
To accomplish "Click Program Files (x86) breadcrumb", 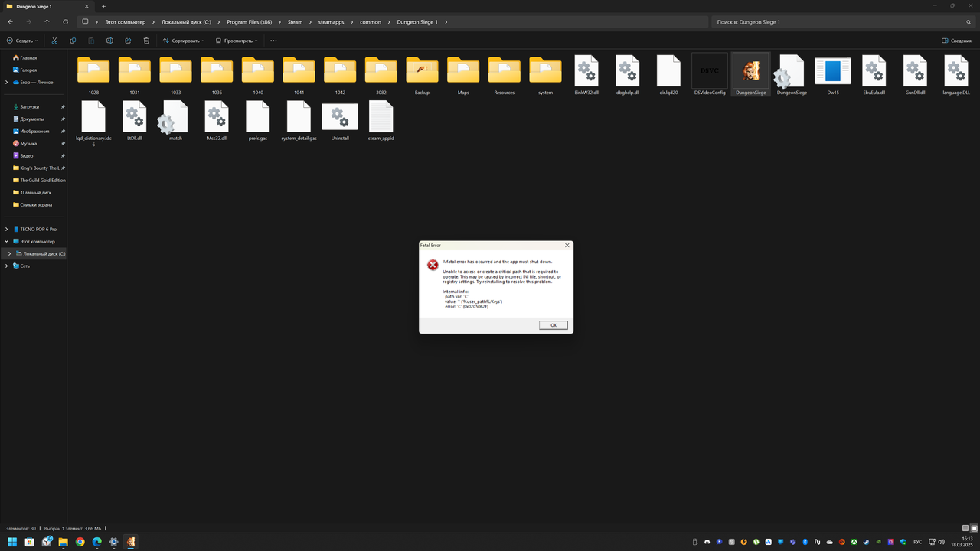I will (249, 22).
